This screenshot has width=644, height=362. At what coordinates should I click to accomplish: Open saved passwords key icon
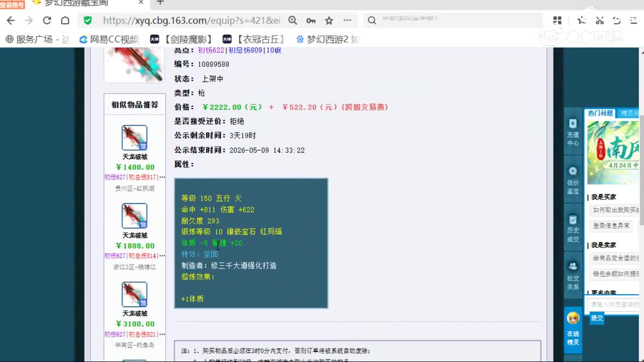pos(311,21)
